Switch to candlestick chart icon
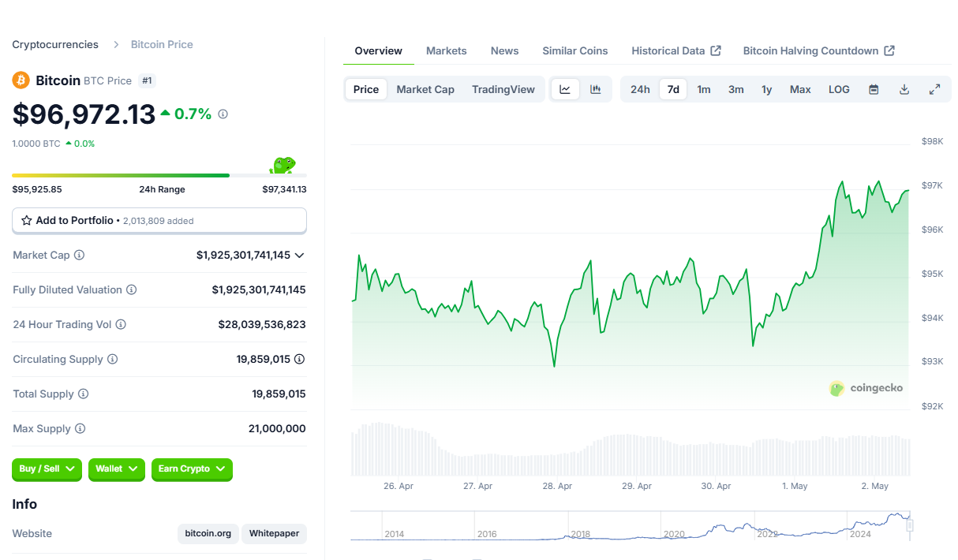 point(596,89)
